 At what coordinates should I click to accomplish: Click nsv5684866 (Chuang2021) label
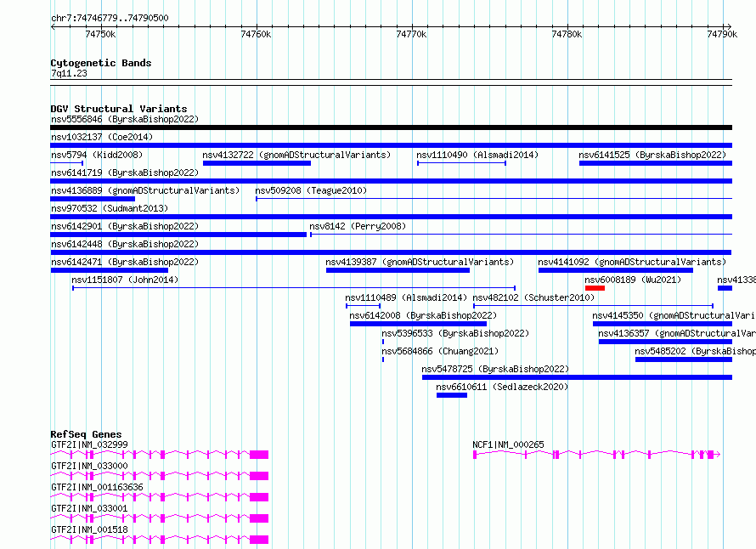440,351
